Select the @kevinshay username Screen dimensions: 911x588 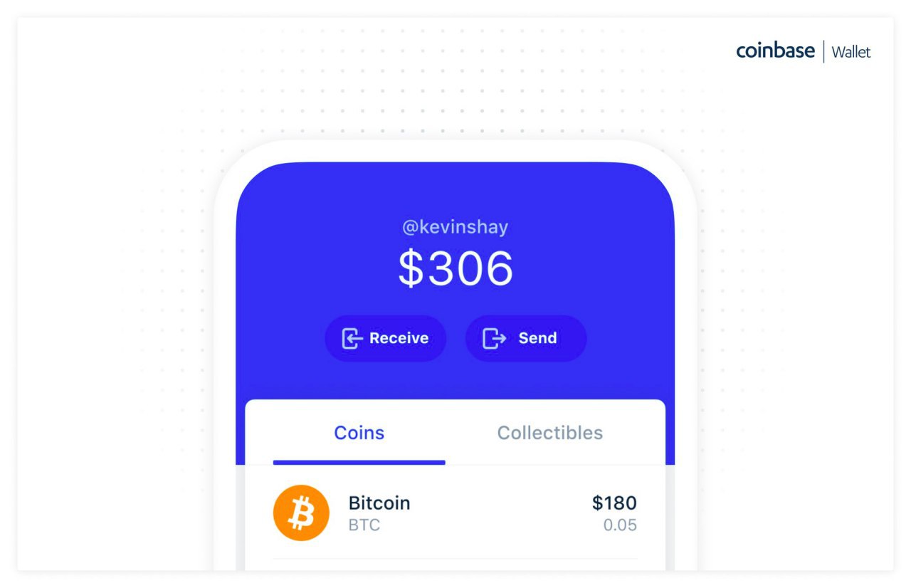(455, 227)
